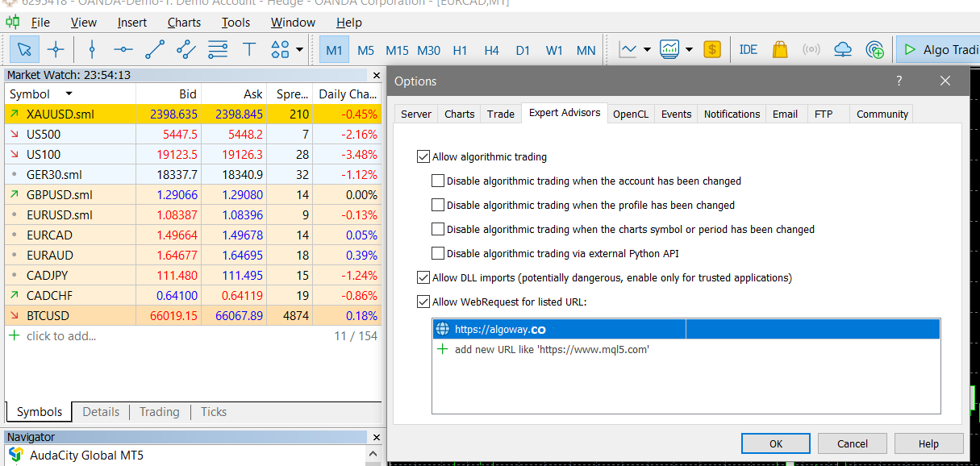Open the Charts menu
This screenshot has height=466, width=980.
pyautogui.click(x=185, y=23)
